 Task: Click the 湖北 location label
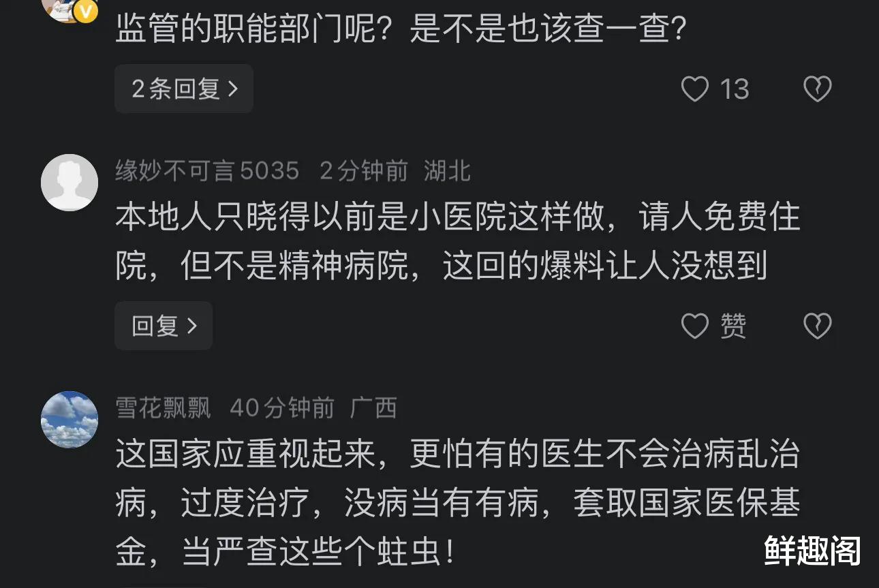pos(448,170)
